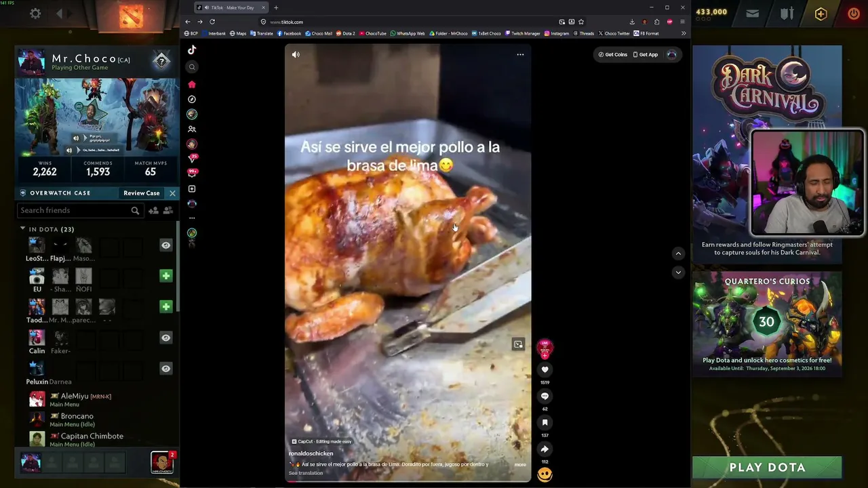Go to TikTok For You home icon
This screenshot has height=488, width=868.
[x=192, y=84]
